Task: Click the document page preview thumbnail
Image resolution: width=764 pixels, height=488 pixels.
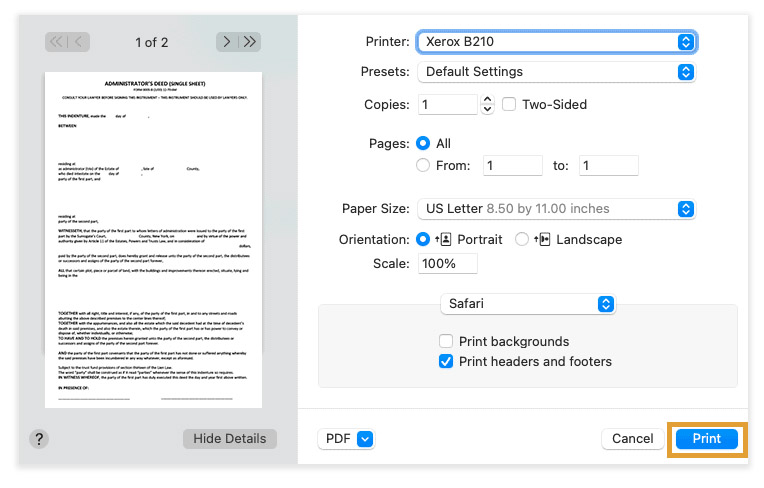Action: pyautogui.click(x=153, y=240)
